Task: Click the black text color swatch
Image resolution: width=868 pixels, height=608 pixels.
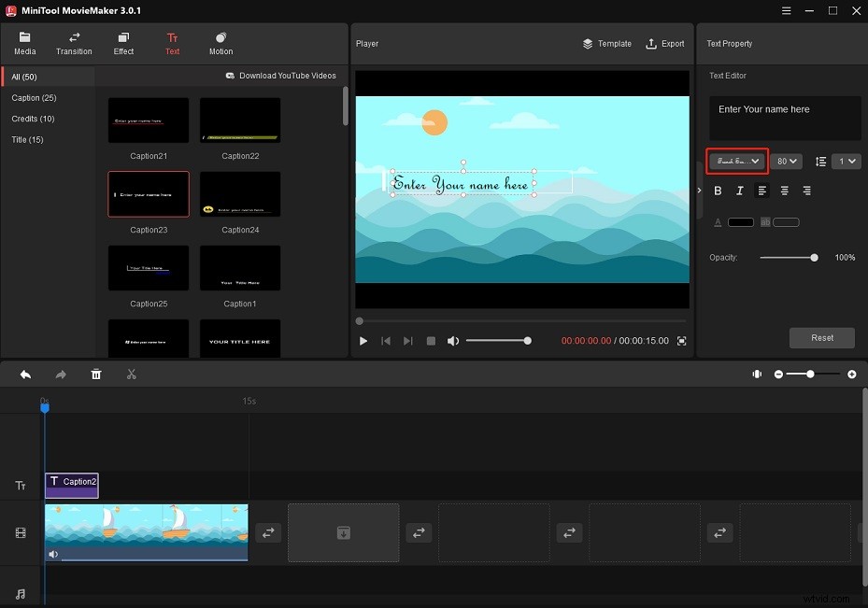Action: tap(740, 222)
